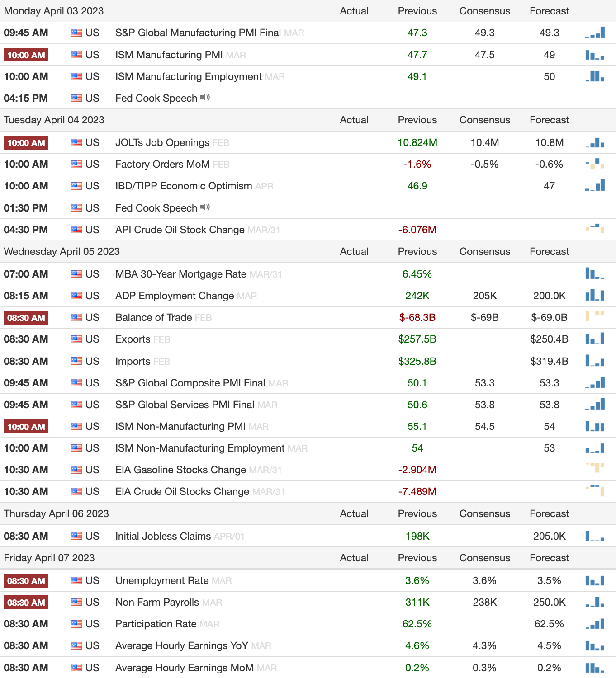Open the Participation Rate mini chart

[x=595, y=624]
